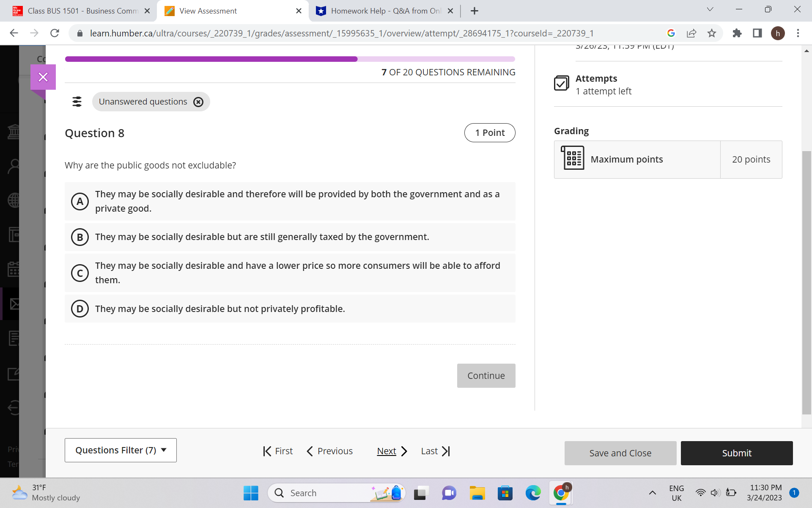The width and height of the screenshot is (812, 508).
Task: Expand the Questions Filter (7) dropdown
Action: click(x=121, y=450)
